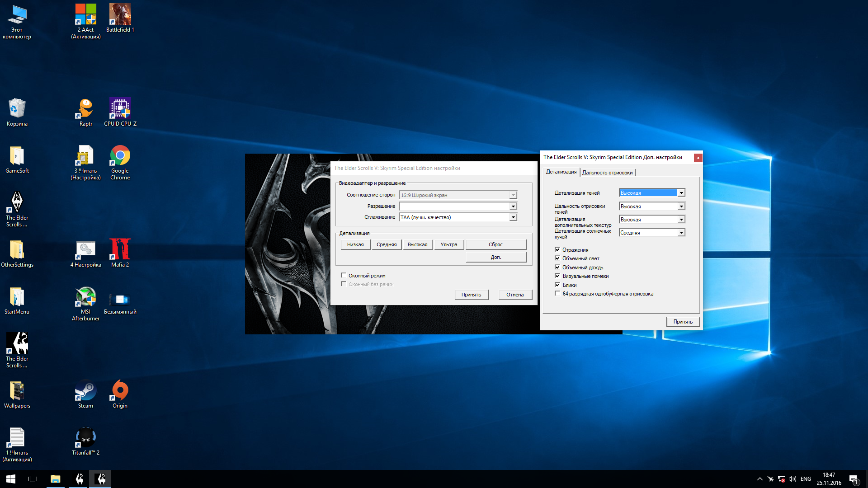The width and height of the screenshot is (868, 488).
Task: Open Action Center notifications icon
Action: click(x=854, y=479)
